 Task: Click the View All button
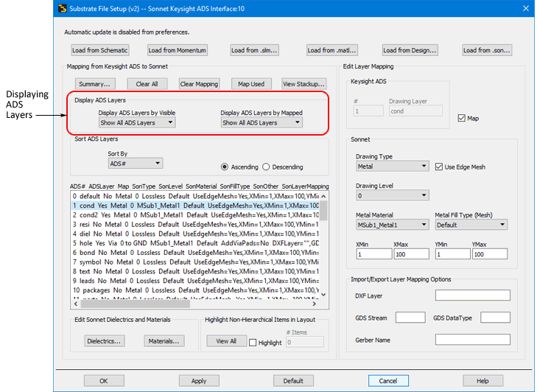coord(226,341)
